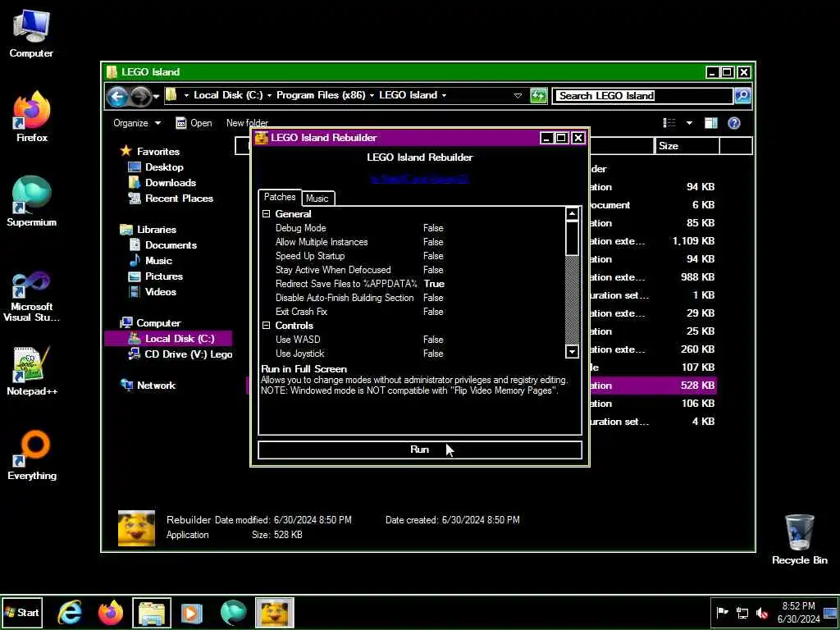
Task: Click the muted volume tray icon
Action: [x=761, y=612]
